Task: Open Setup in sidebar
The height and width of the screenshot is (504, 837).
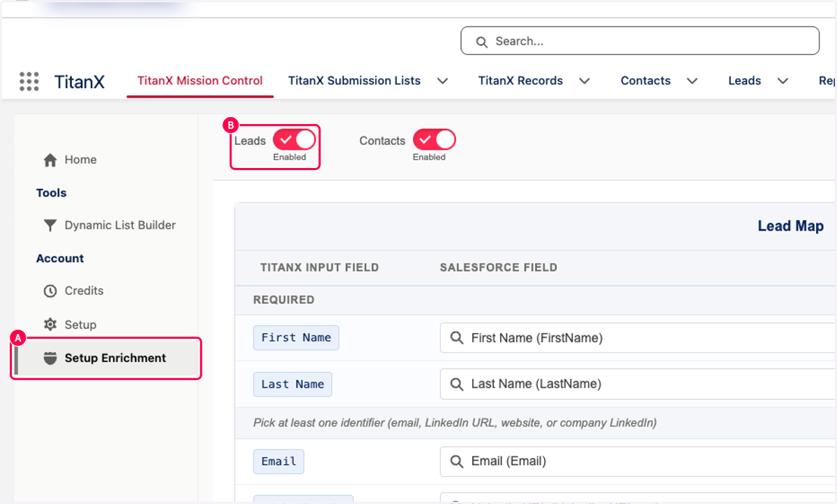Action: click(x=80, y=325)
